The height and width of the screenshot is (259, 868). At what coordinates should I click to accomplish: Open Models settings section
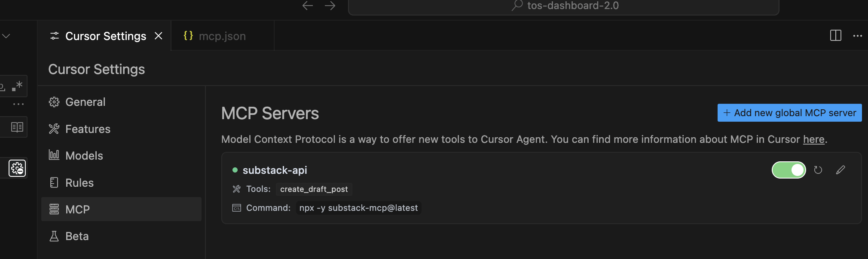click(x=121, y=156)
